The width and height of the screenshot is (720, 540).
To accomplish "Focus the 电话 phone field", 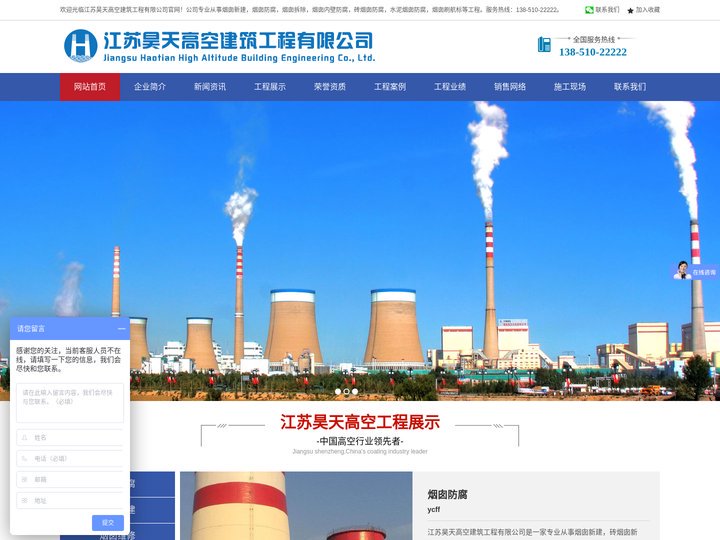I will pos(70,459).
